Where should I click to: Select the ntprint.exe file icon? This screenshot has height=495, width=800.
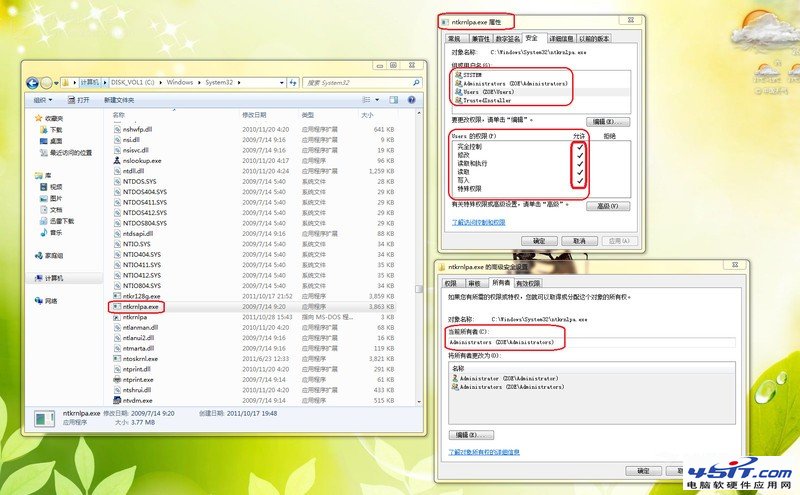[117, 380]
